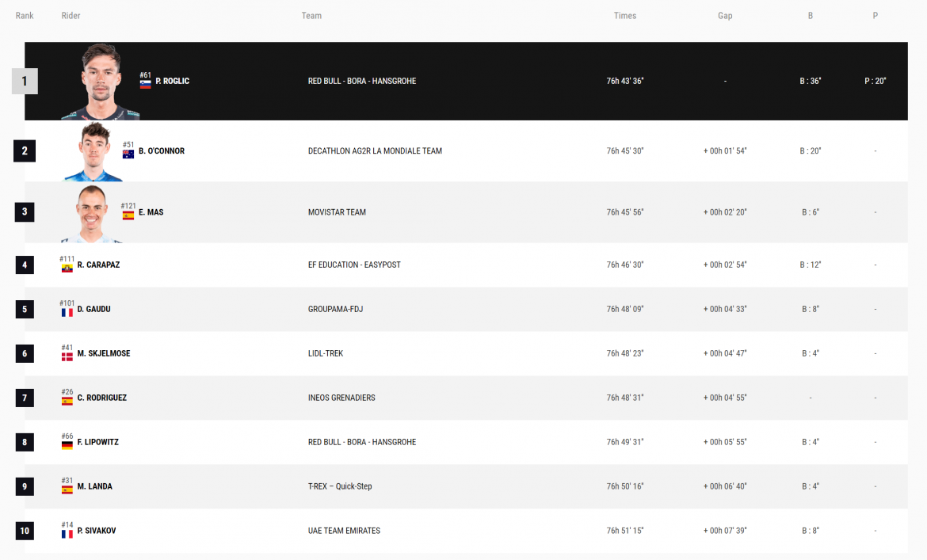Click rank badge 6 for Skjelmose

[x=25, y=353]
